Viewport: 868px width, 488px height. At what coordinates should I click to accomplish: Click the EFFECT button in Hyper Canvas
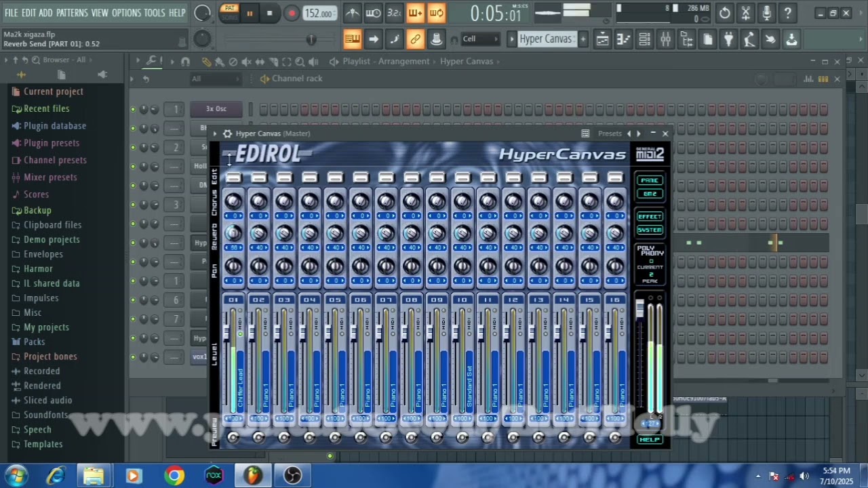tap(650, 216)
